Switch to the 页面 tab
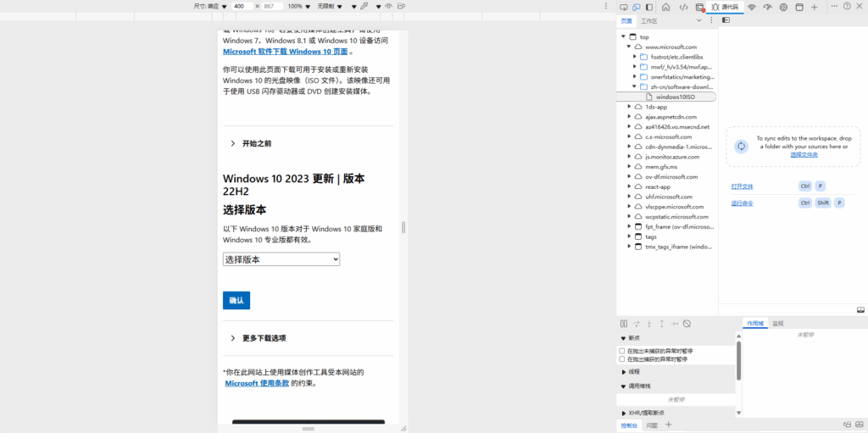The width and height of the screenshot is (868, 433). point(626,20)
